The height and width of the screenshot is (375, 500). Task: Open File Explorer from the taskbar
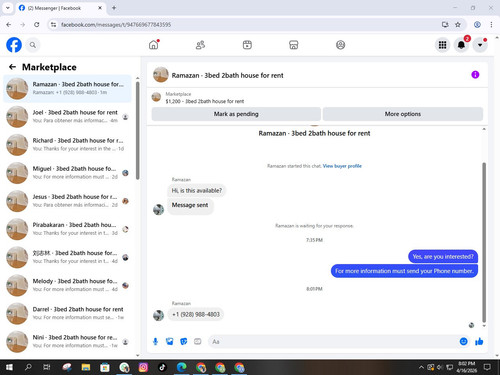86,367
